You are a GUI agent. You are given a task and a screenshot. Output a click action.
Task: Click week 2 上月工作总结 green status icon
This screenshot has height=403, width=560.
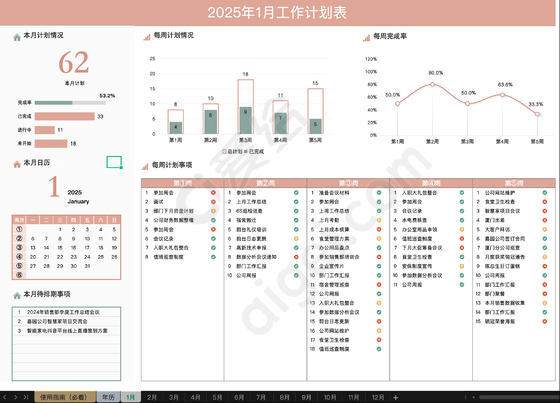(x=296, y=202)
